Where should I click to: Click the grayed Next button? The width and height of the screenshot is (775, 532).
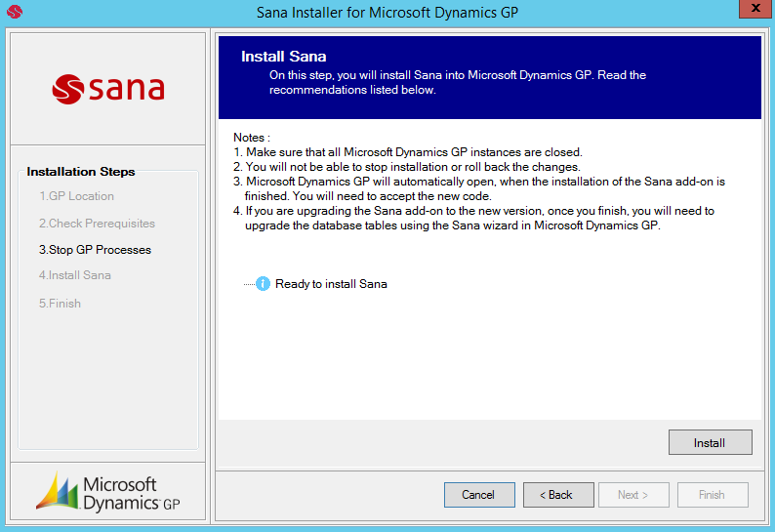[633, 495]
